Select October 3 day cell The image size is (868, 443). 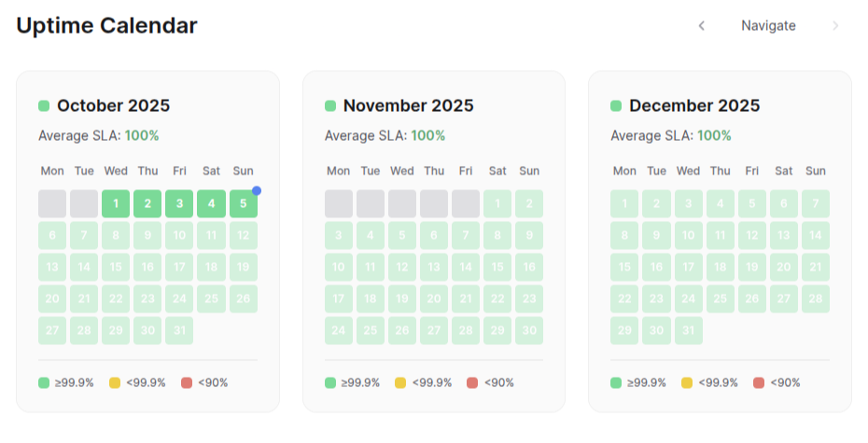[x=179, y=203]
